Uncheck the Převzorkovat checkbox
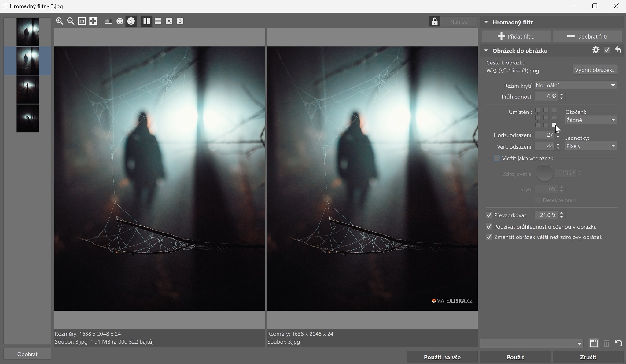 [489, 215]
